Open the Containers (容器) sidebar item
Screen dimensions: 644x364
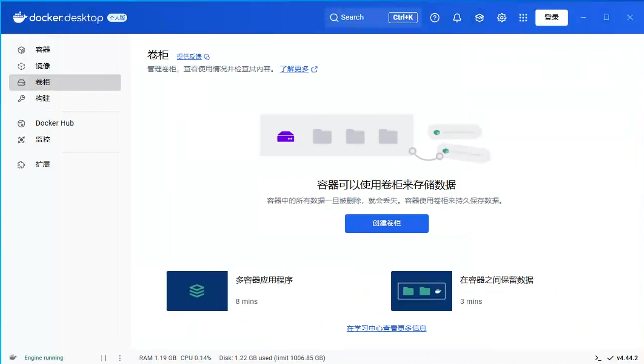[x=65, y=50]
